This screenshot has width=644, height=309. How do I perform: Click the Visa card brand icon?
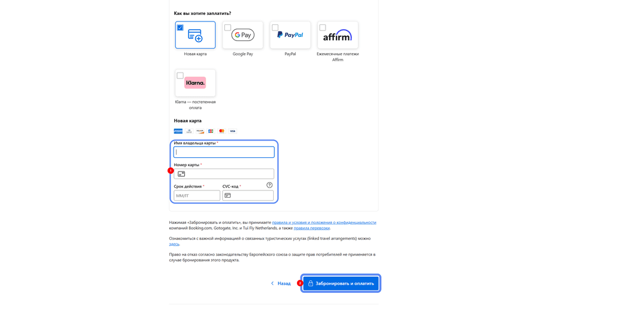[x=233, y=131]
